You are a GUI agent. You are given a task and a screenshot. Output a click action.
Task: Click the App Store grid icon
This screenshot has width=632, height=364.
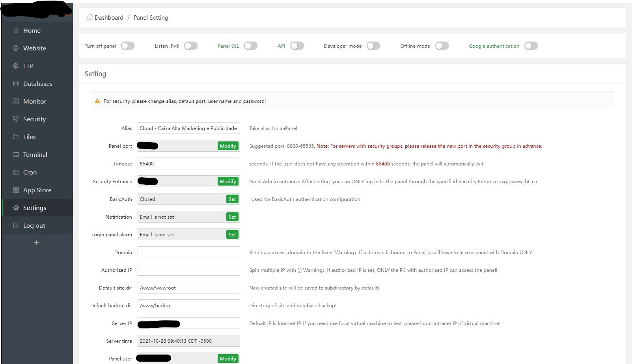(16, 190)
